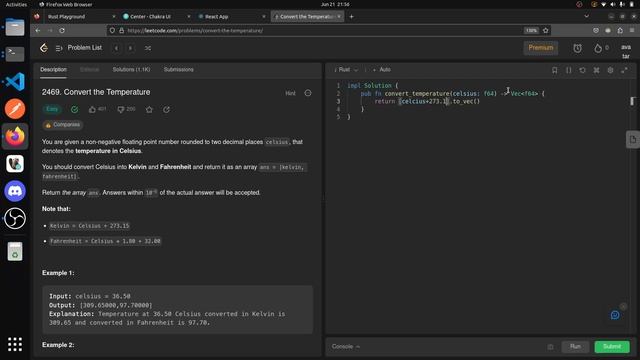Click the LeetCode logo icon
Viewport: 640px width, 360px height.
(44, 48)
